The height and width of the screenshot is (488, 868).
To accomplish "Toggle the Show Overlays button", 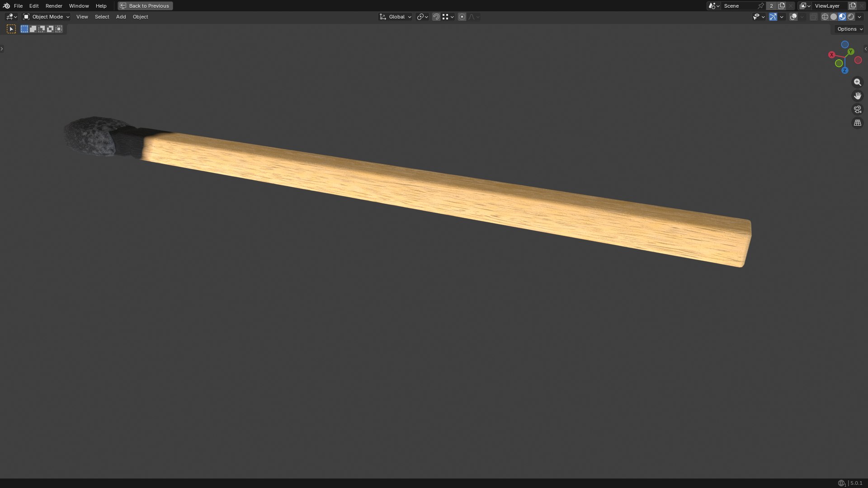I will (x=793, y=17).
